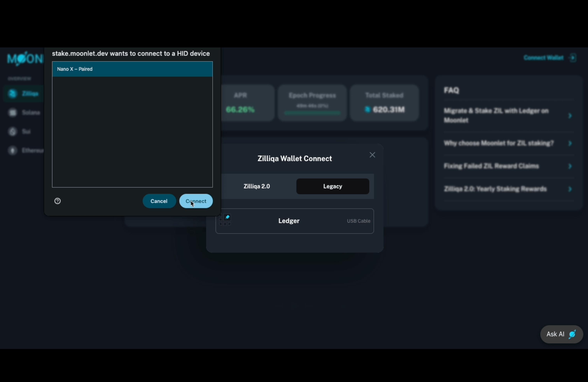Screen dimensions: 588x382
Task: Switch to the Legacy tab
Action: 332,186
